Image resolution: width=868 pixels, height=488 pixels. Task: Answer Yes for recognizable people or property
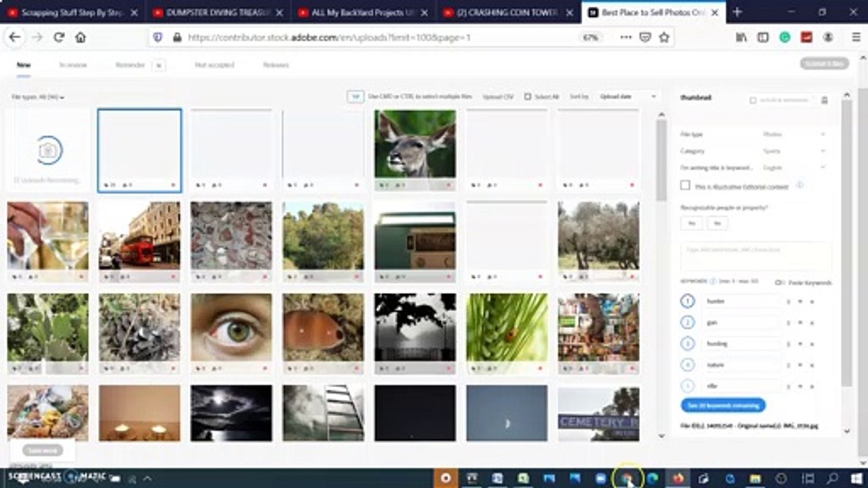tap(692, 222)
